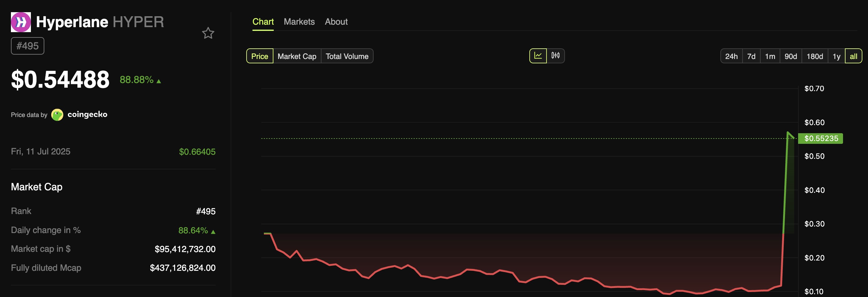Screen dimensions: 868x297
Task: Set chart range to 7d
Action: [x=751, y=56]
